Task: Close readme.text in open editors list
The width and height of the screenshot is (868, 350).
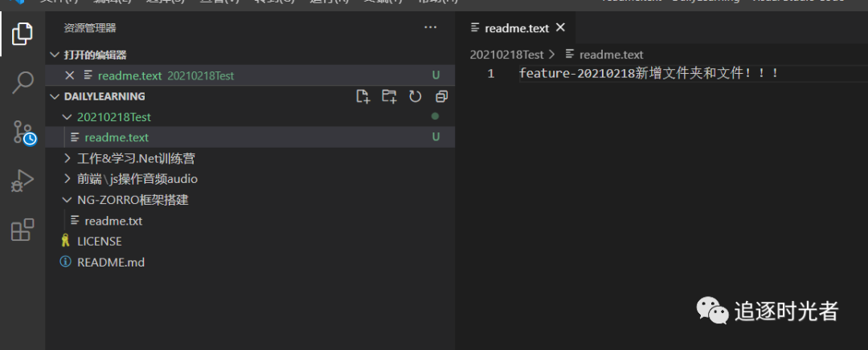Action: point(69,75)
